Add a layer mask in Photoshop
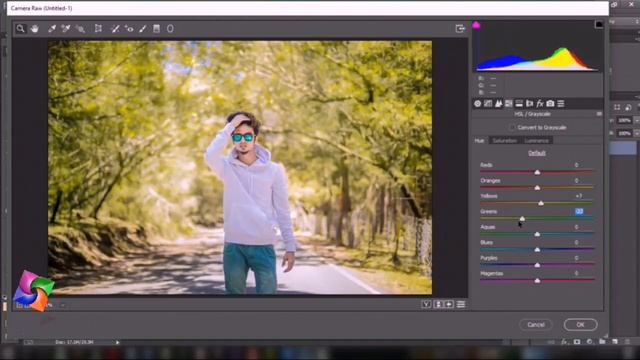The image size is (640, 360). coord(577,342)
